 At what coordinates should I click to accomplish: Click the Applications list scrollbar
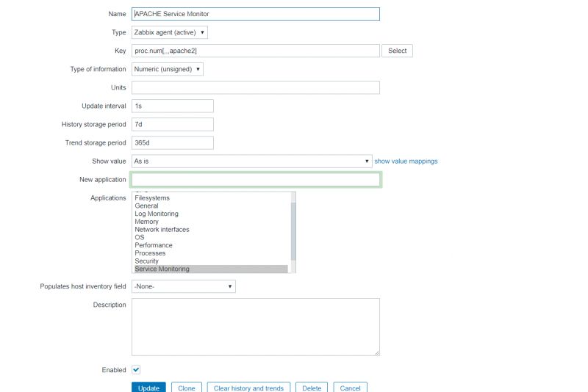(293, 228)
